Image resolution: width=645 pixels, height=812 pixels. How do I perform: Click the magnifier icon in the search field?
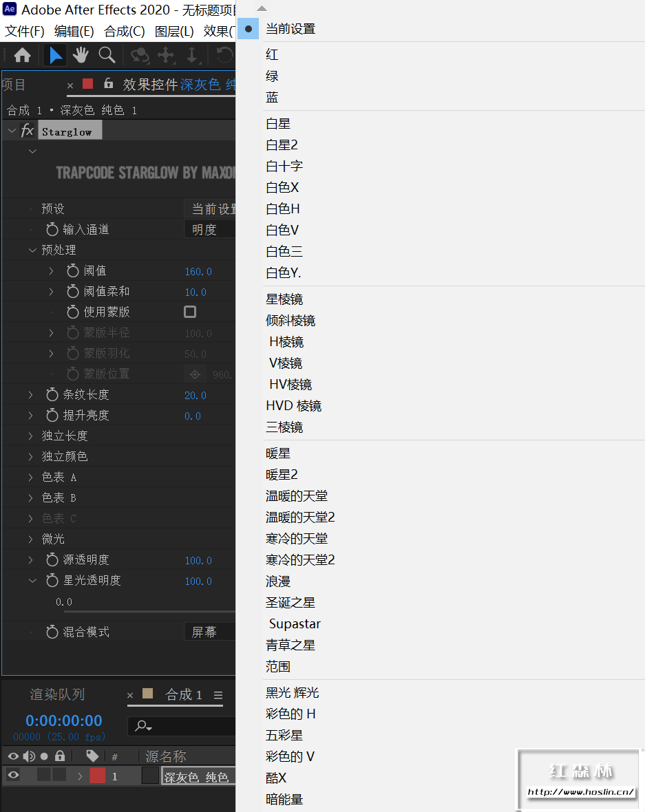pos(142,726)
